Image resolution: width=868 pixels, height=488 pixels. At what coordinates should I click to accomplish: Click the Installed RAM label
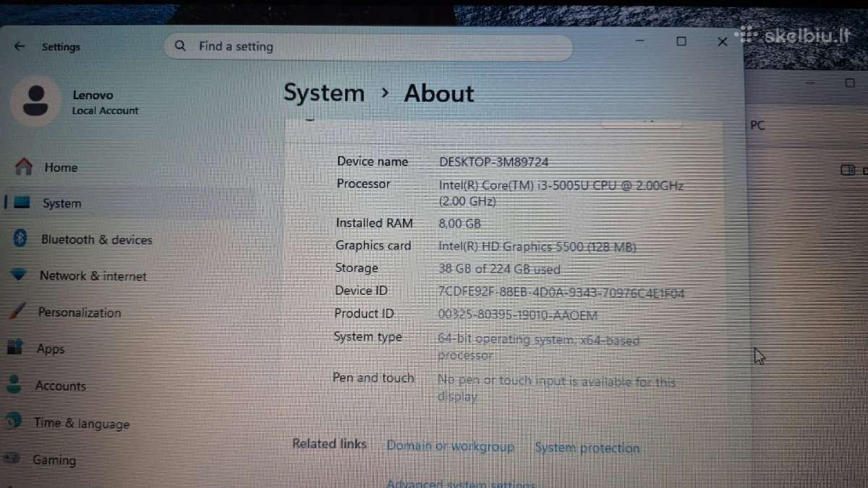(374, 223)
